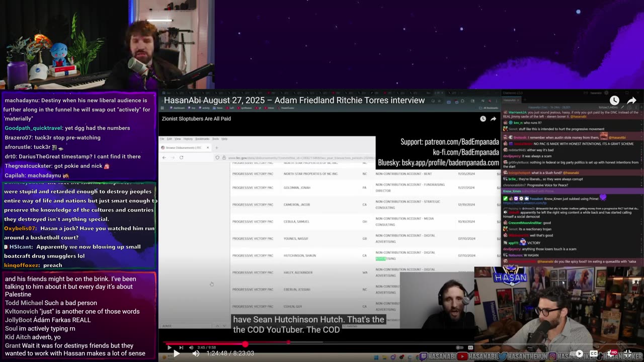Open HD quality settings gear
This screenshot has height=362, width=644.
612,353
